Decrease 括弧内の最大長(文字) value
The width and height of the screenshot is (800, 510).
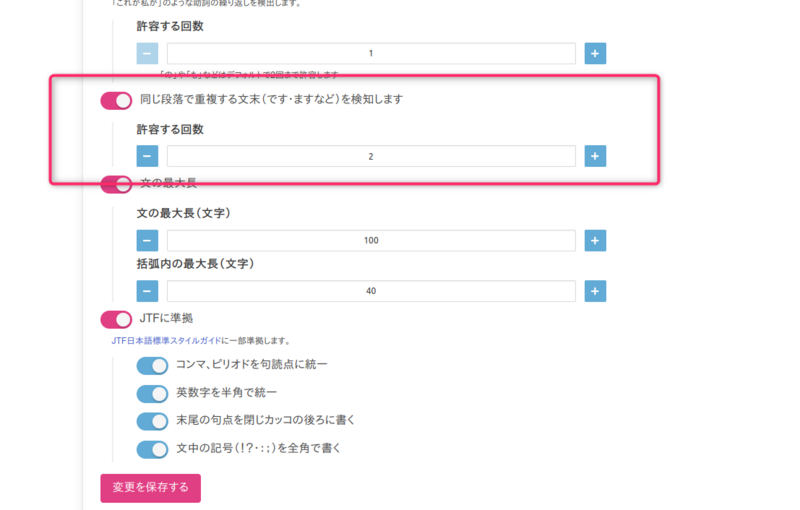pyautogui.click(x=147, y=291)
